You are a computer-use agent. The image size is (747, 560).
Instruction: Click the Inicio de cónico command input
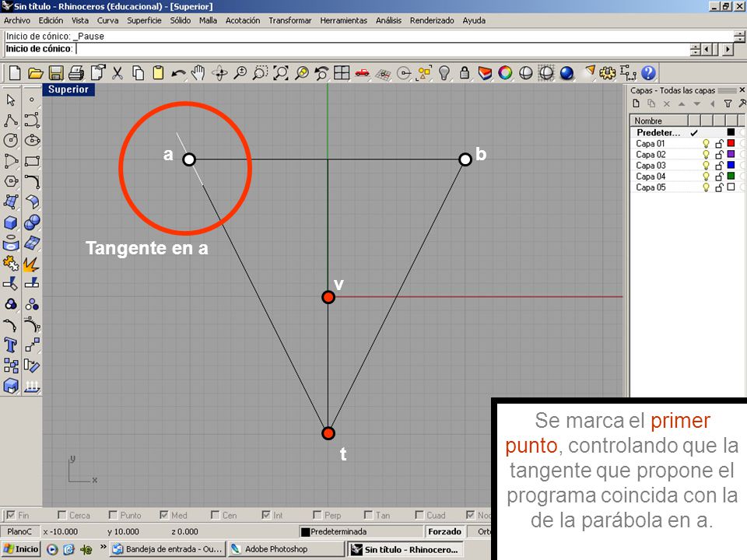click(347, 48)
